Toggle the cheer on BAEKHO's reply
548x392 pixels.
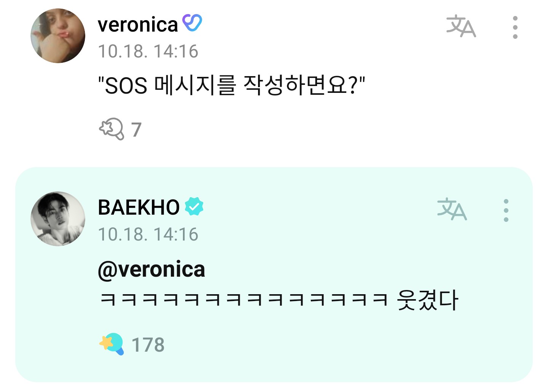tap(112, 344)
